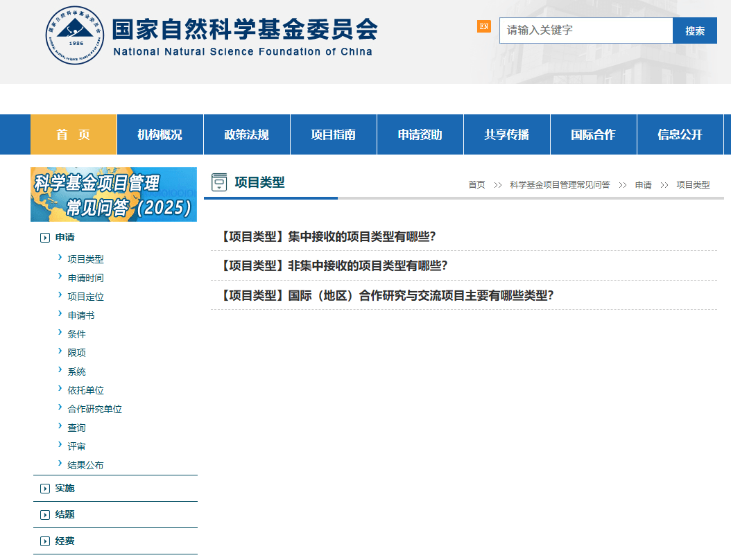Open the 国际（地区）合作研究与交流项目 question
Viewport: 731px width, 560px height.
point(386,295)
